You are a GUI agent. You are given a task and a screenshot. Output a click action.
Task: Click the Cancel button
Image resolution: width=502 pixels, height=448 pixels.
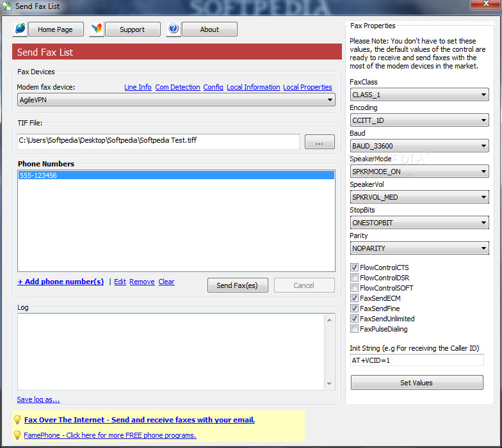pos(304,285)
